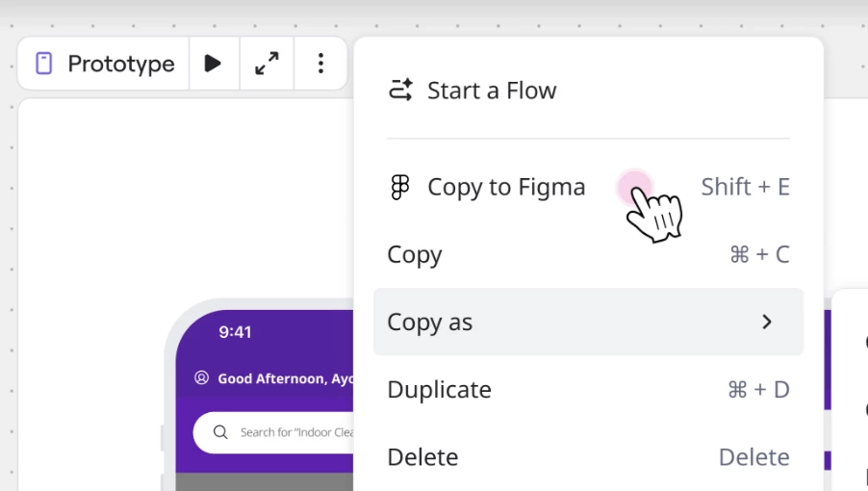The image size is (868, 491).
Task: Click the Figma logo icon
Action: click(x=400, y=187)
